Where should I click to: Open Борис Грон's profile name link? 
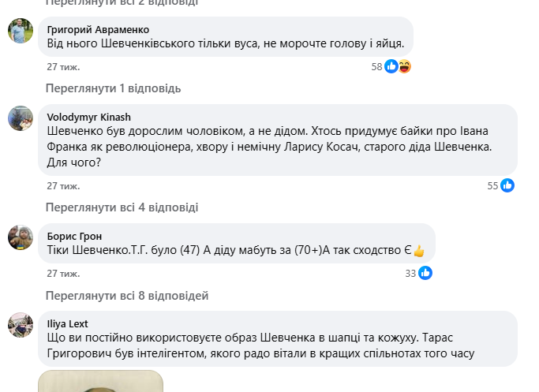point(74,236)
